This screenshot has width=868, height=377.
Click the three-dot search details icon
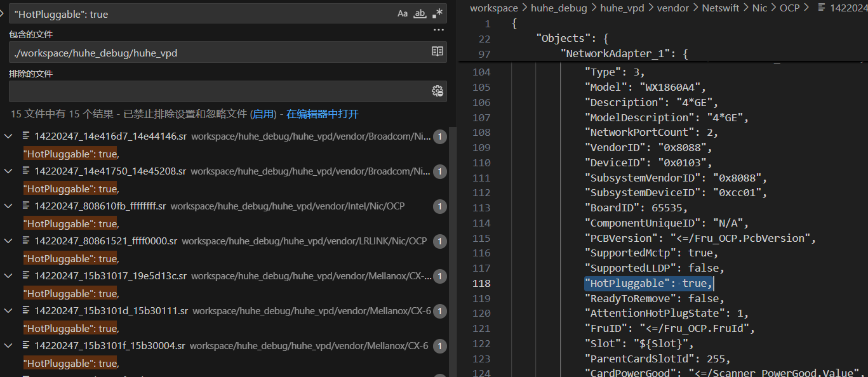[438, 30]
